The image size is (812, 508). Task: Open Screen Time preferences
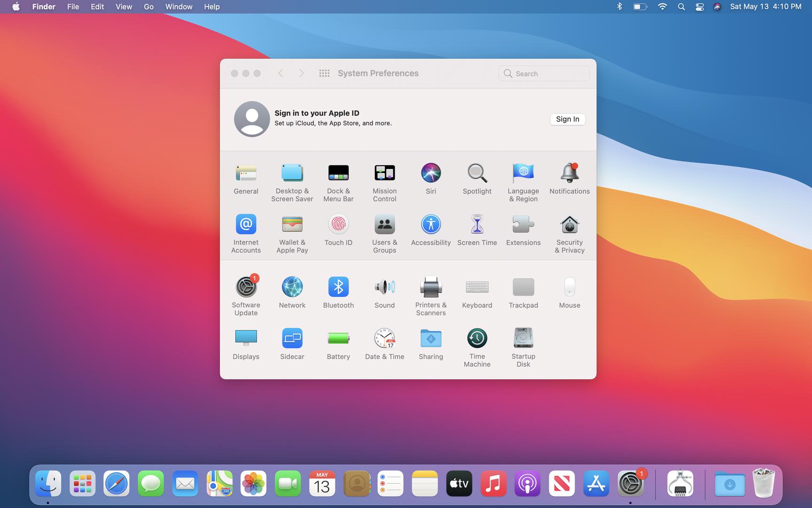[477, 230]
